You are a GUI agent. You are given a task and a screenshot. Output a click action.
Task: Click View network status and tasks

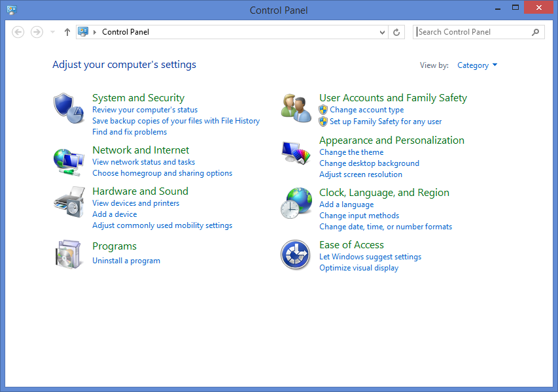click(x=144, y=162)
